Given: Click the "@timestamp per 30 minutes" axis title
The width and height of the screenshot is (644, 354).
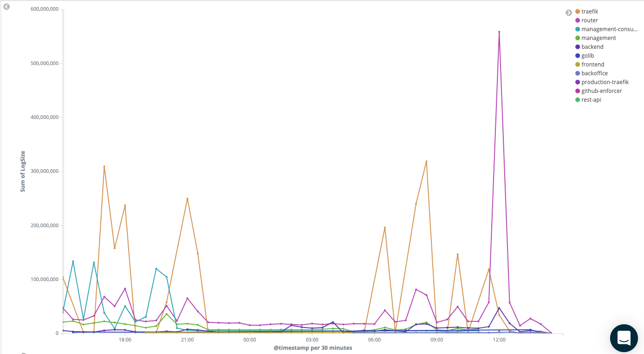Looking at the screenshot, I should 312,347.
